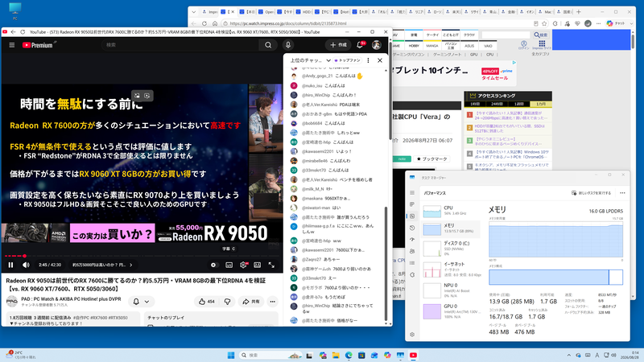Like the video with 454 likes

208,302
